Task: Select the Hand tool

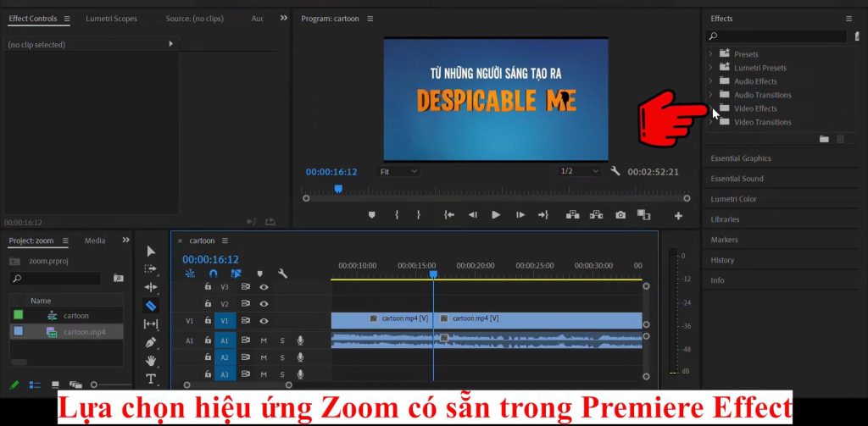Action: tap(151, 361)
